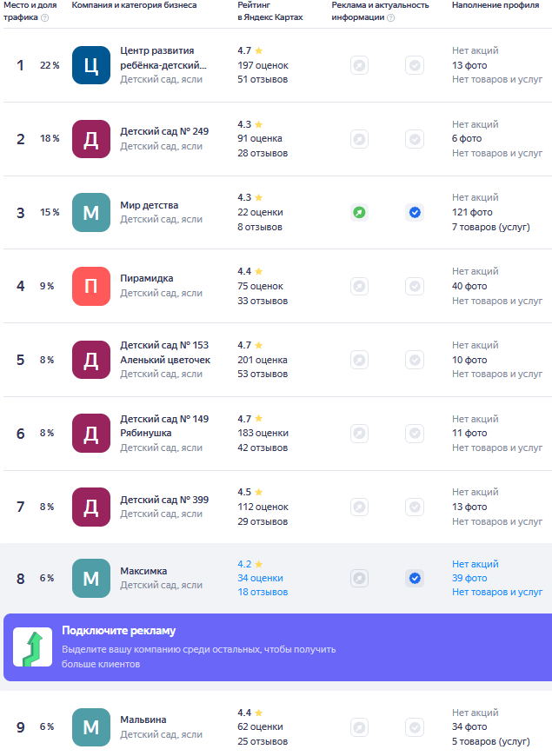The height and width of the screenshot is (756, 552).
Task: Click the help icon next to 'Место и доля трафика'
Action: (45, 18)
